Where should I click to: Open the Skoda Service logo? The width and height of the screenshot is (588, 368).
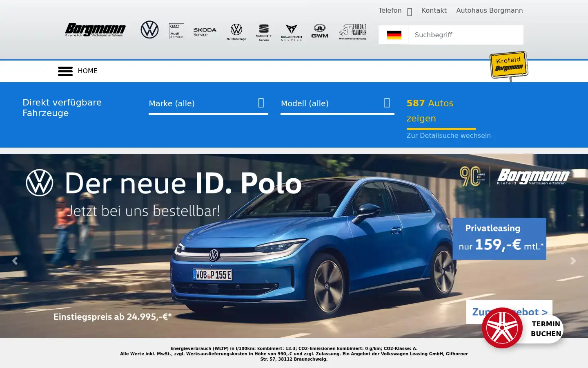point(205,32)
